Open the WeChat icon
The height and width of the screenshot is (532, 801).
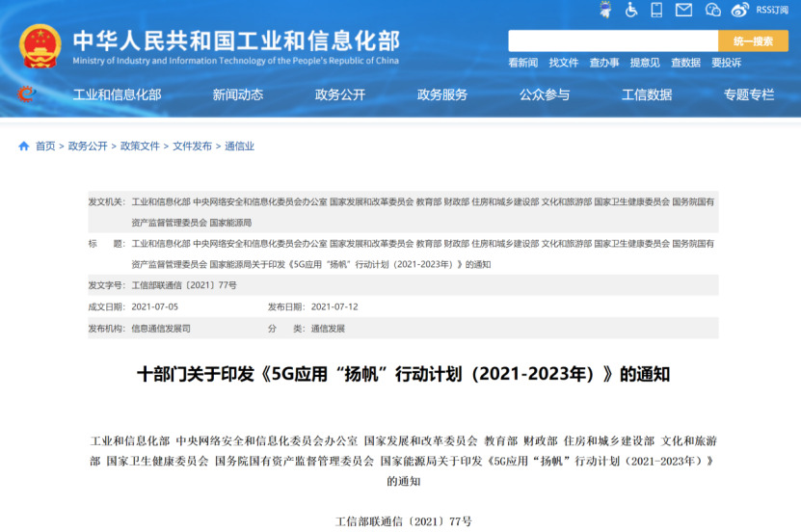coord(712,10)
